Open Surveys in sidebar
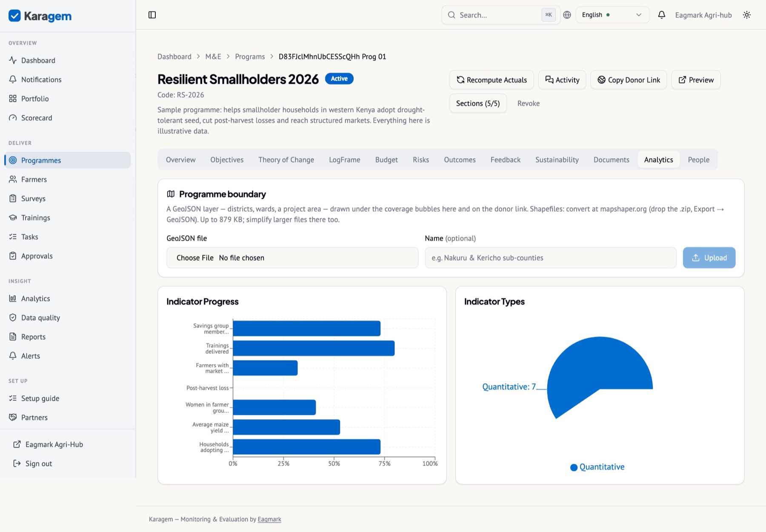The width and height of the screenshot is (766, 532). click(x=68, y=199)
